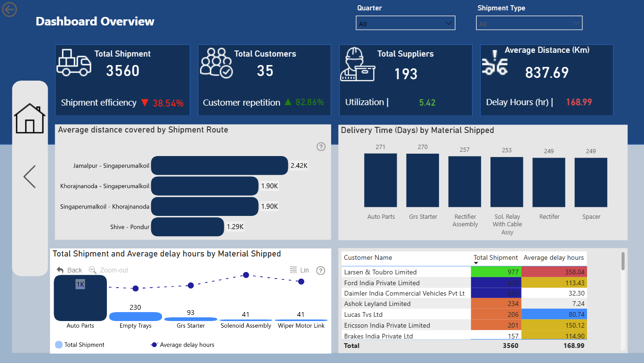Click the Utilization 5.42 value
Screen dimensions: 644x363
[427, 102]
